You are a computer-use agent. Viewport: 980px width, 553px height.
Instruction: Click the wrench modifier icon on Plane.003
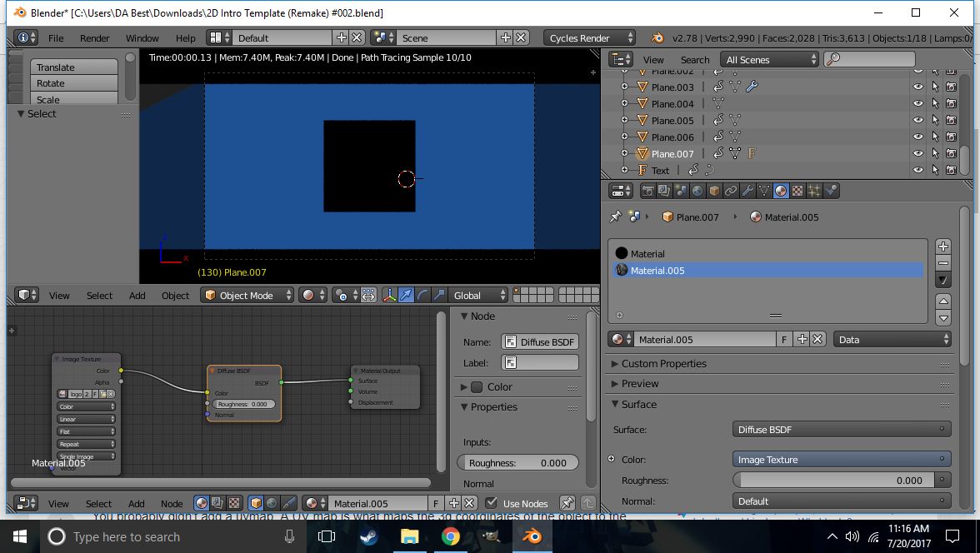click(x=752, y=87)
